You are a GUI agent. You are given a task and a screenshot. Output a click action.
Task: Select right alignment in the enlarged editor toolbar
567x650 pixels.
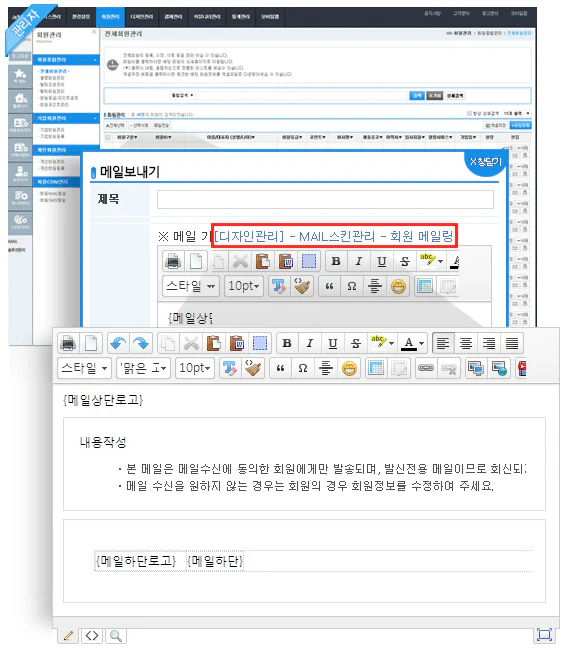tap(489, 343)
